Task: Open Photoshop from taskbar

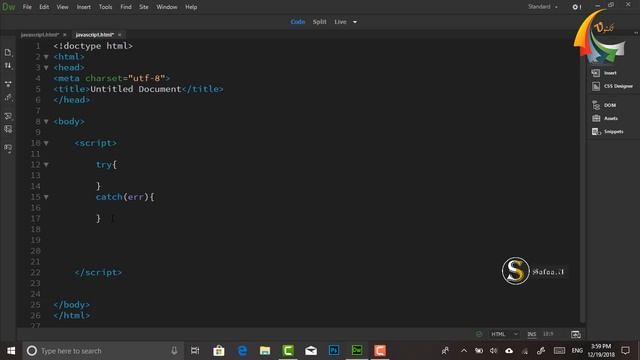Action: pyautogui.click(x=334, y=351)
